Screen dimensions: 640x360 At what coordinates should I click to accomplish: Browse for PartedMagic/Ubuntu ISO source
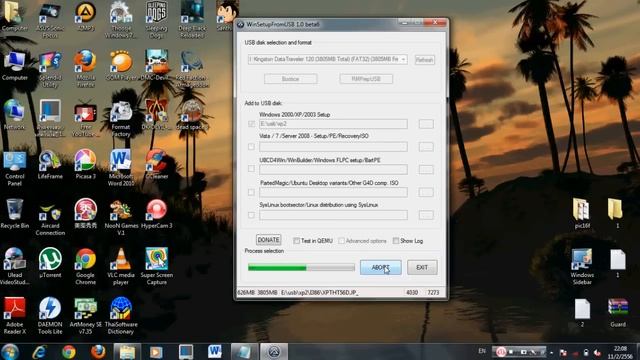tap(426, 192)
